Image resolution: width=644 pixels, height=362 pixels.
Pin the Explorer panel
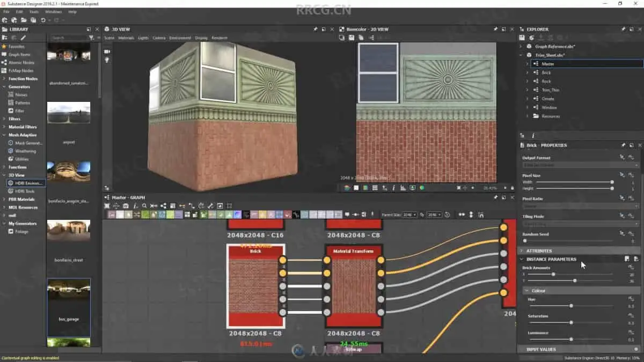tap(623, 29)
